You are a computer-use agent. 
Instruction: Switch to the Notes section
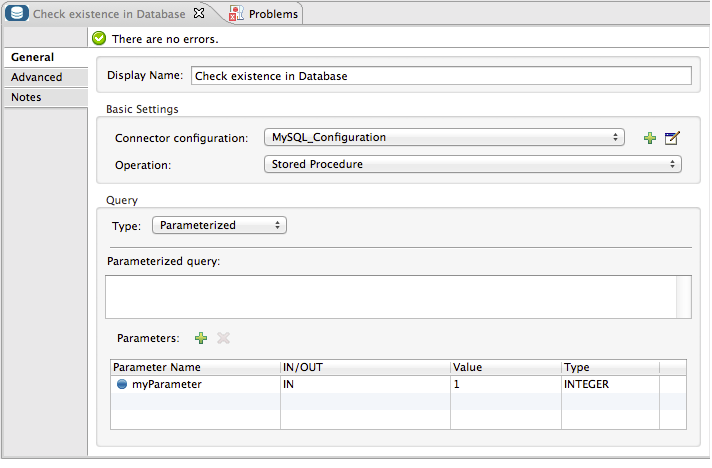(27, 97)
